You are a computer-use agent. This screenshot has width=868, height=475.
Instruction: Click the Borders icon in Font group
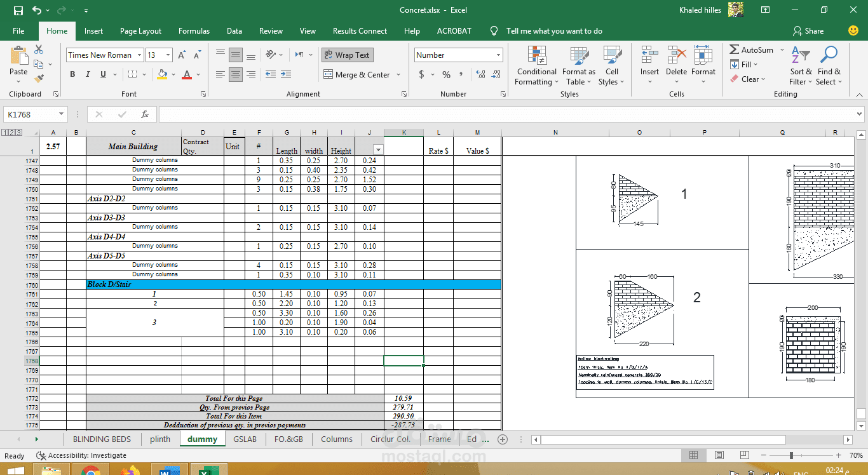[132, 74]
